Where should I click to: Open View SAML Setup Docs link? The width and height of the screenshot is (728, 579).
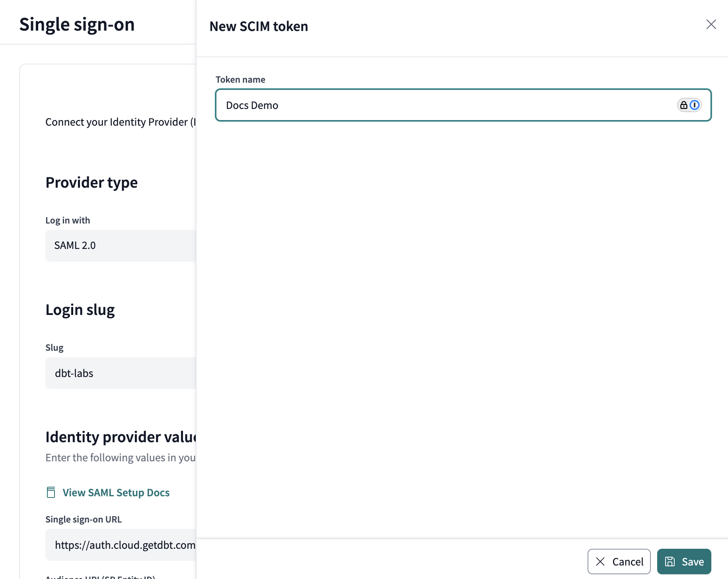coord(116,492)
